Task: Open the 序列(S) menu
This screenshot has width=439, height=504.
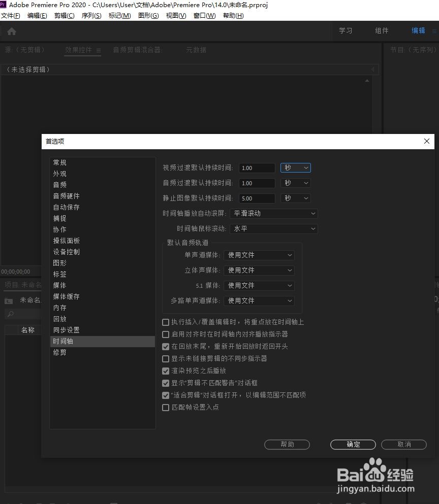Action: tap(91, 15)
